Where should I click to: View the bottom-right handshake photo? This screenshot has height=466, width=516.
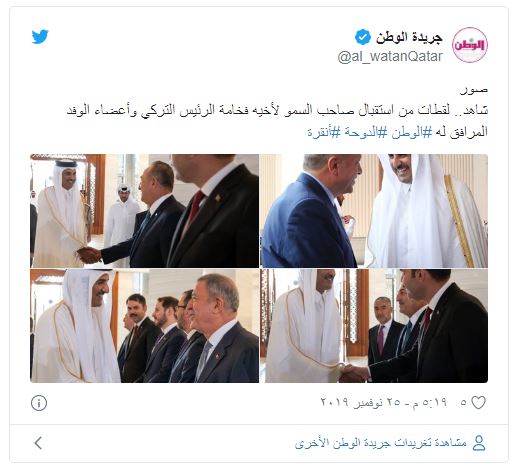374,326
